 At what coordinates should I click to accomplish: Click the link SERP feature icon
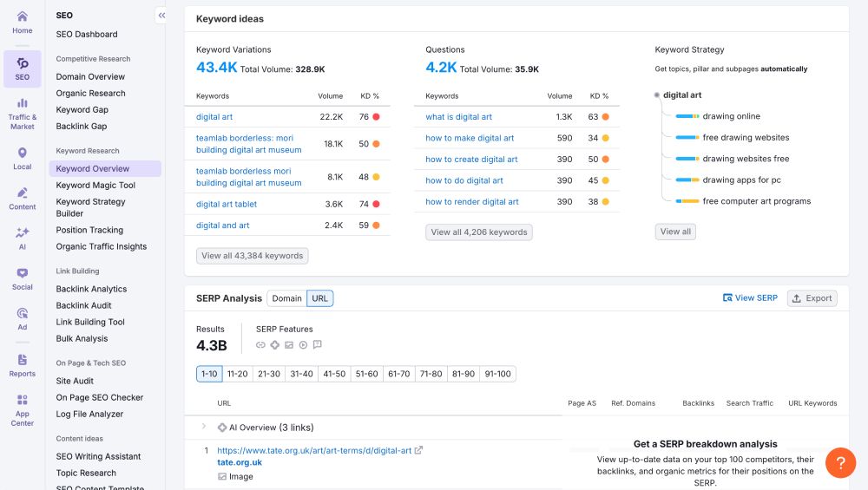click(260, 345)
